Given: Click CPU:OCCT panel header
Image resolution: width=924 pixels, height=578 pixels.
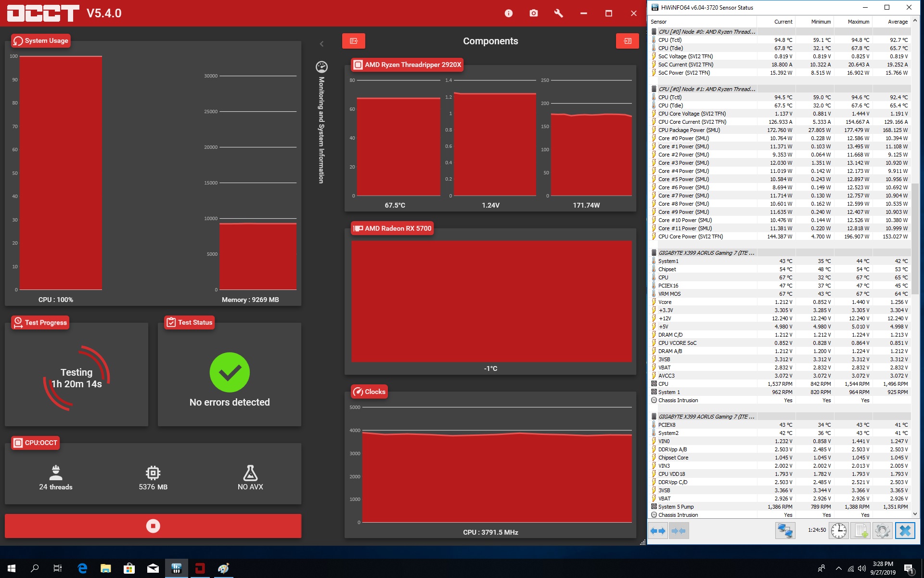Looking at the screenshot, I should pyautogui.click(x=36, y=443).
